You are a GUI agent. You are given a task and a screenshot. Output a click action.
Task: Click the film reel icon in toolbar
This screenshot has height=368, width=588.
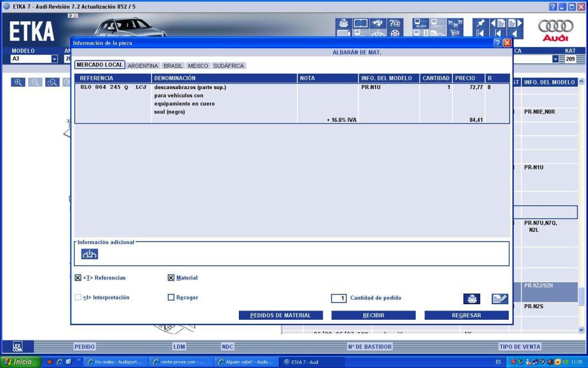395,33
